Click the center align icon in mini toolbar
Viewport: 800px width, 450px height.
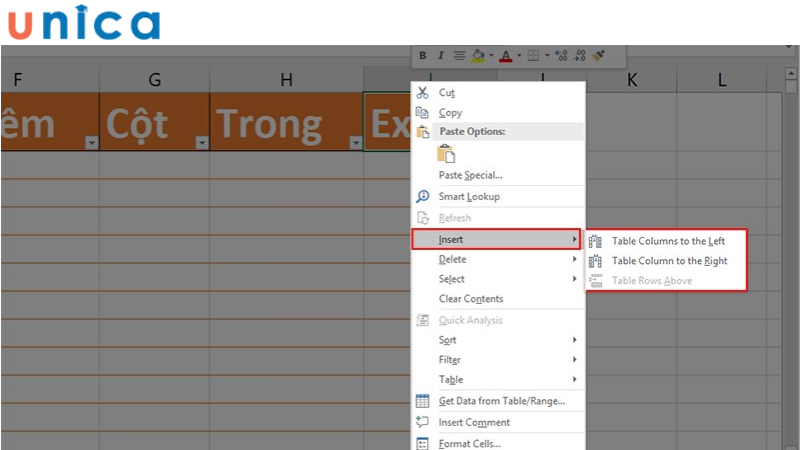459,56
